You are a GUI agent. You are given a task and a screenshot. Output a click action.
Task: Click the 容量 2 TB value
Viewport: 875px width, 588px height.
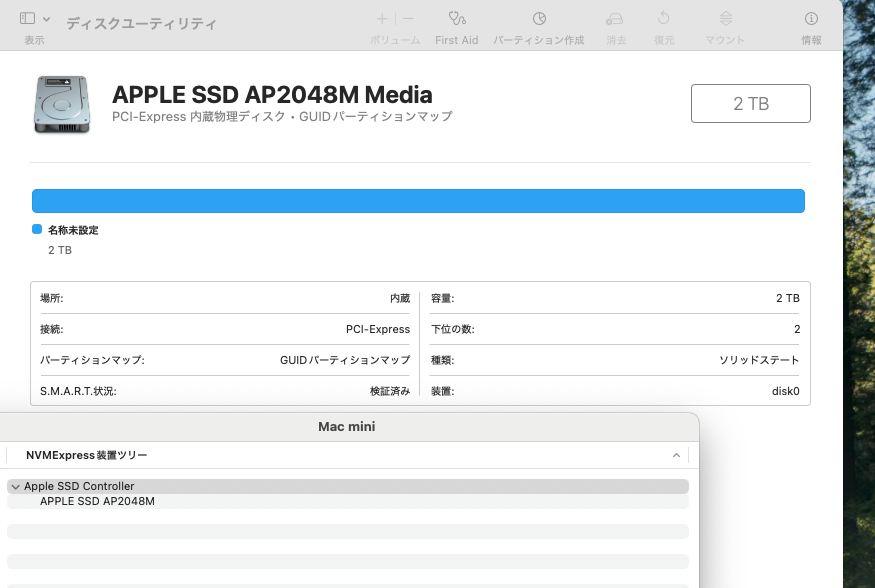[787, 298]
